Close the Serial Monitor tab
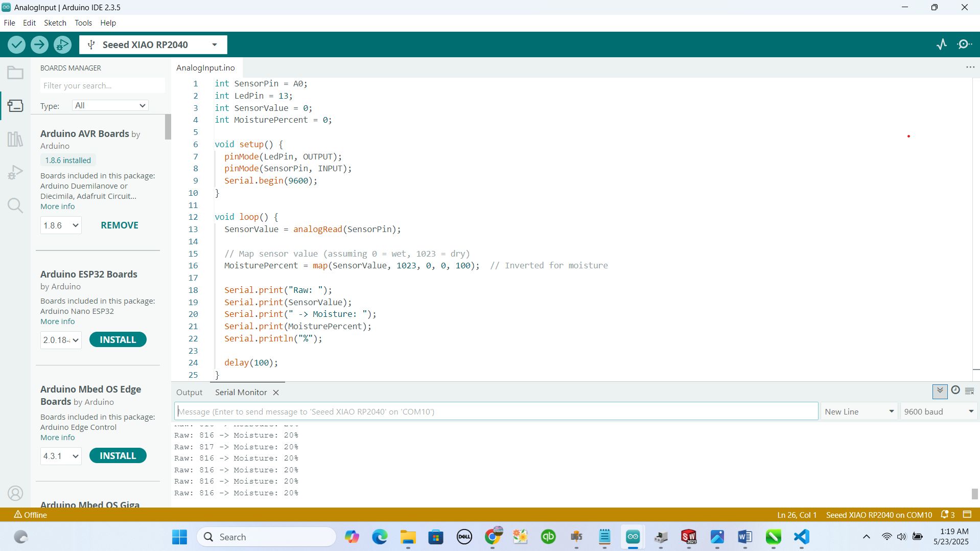 [x=276, y=393]
